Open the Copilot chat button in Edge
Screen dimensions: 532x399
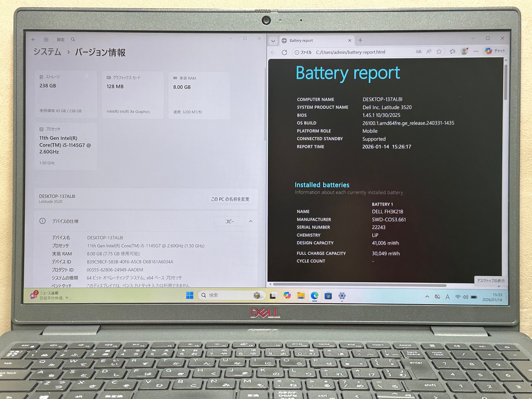(x=495, y=51)
